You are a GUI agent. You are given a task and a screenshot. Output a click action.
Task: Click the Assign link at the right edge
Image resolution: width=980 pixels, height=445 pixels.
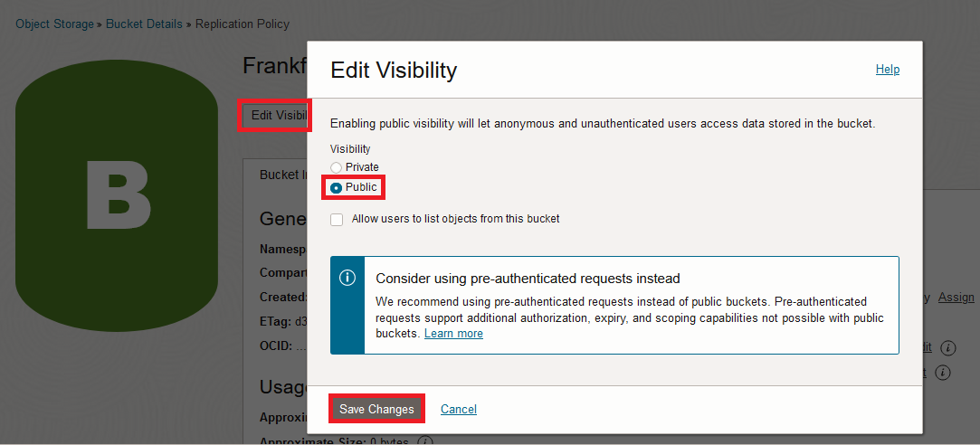click(956, 297)
